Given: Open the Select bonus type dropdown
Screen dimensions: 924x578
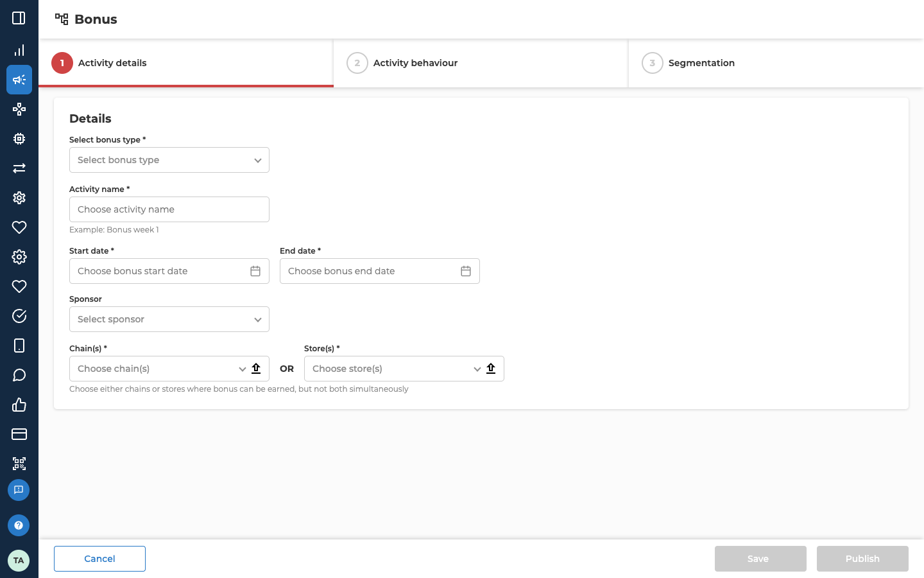Looking at the screenshot, I should tap(169, 160).
